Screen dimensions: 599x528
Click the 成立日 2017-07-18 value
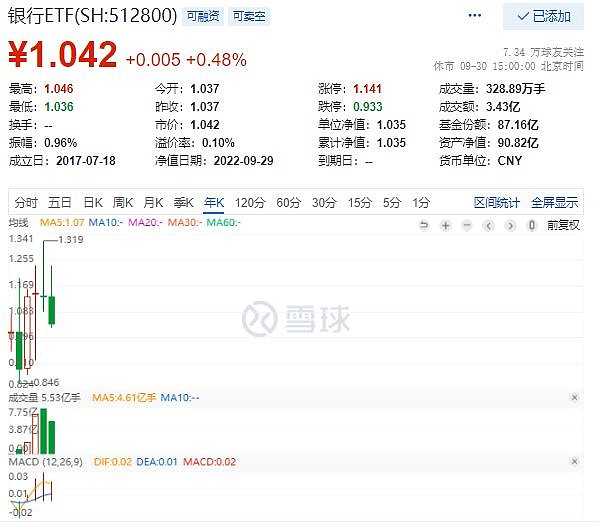click(86, 160)
